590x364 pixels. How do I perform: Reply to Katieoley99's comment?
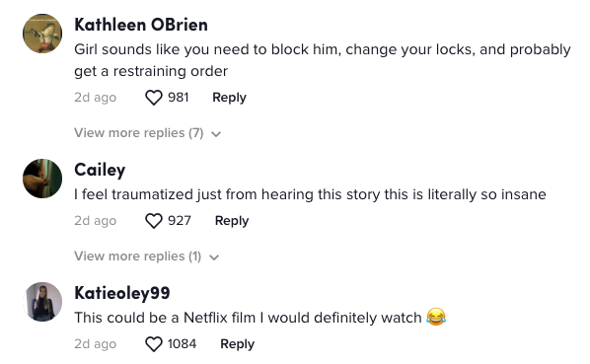pyautogui.click(x=238, y=344)
